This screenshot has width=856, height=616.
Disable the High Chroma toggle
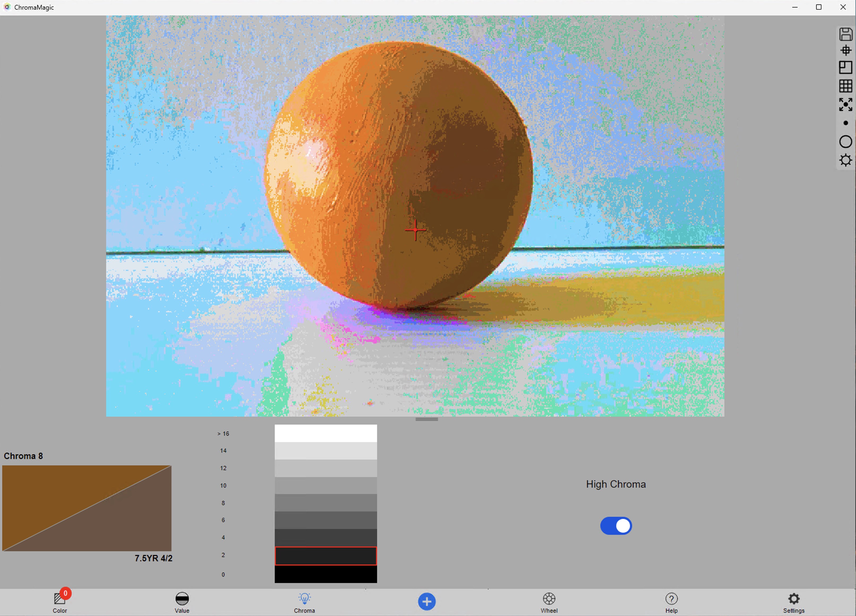[x=616, y=526]
